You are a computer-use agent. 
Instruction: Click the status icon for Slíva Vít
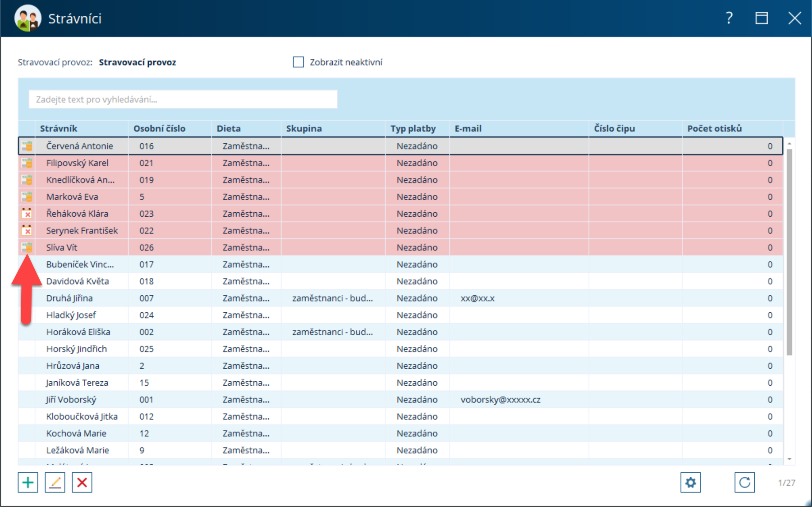click(27, 247)
